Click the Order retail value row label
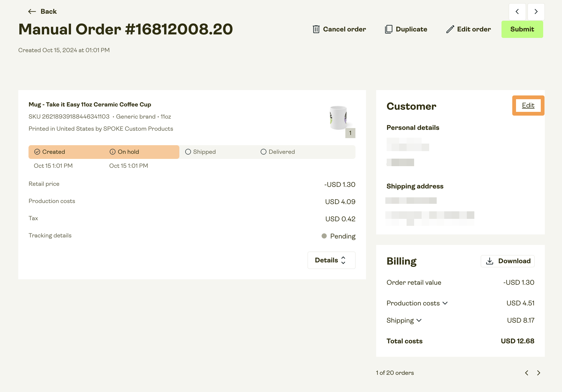Viewport: 562px width, 392px height. click(414, 283)
